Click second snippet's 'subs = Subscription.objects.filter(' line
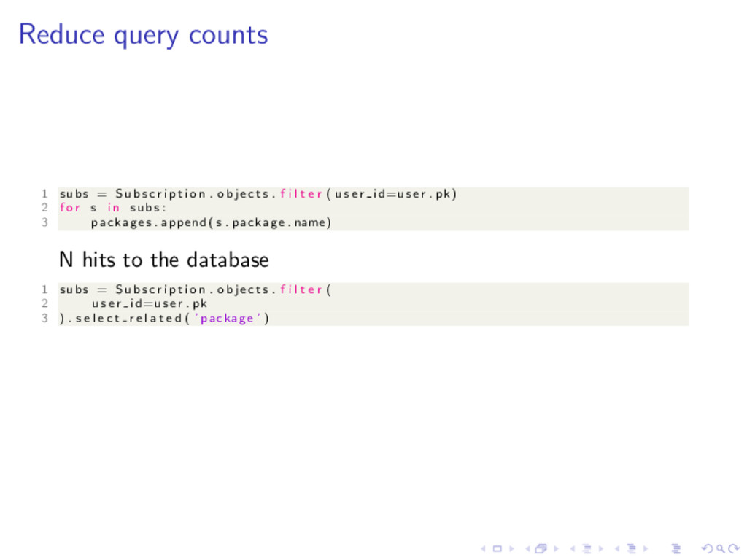The width and height of the screenshot is (747, 560). 196,289
